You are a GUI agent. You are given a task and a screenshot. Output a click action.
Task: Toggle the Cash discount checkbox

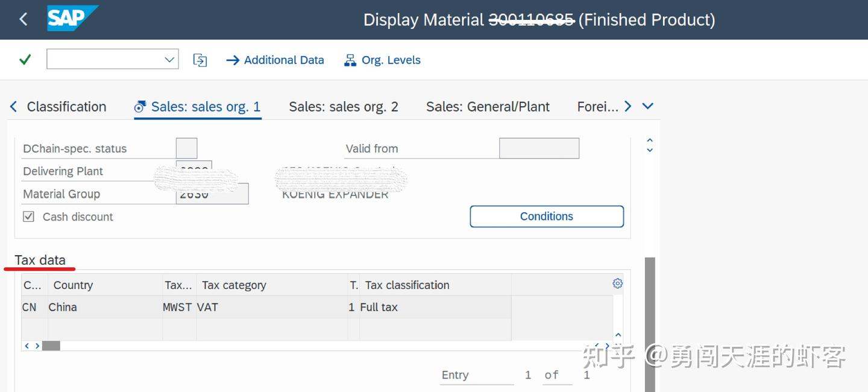(x=28, y=217)
